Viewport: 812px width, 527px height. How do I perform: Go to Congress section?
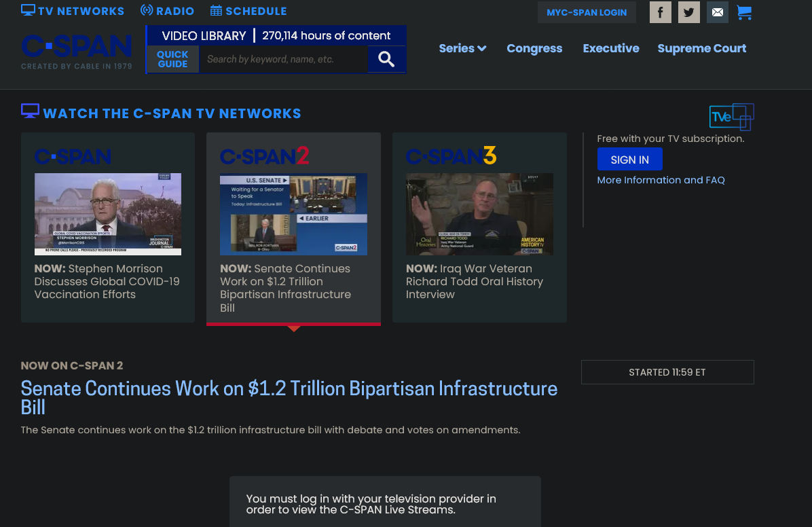534,48
